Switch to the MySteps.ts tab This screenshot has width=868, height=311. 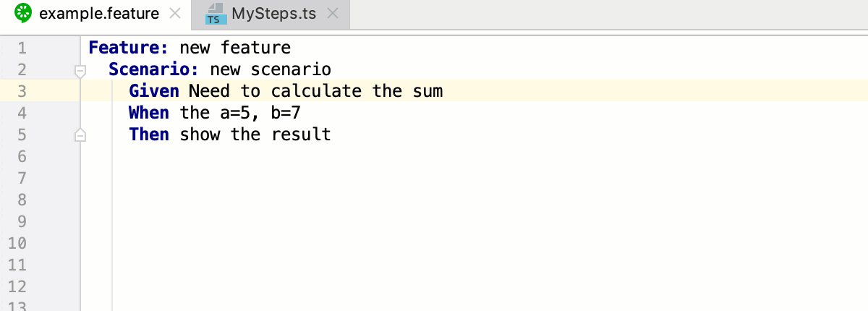pos(273,14)
